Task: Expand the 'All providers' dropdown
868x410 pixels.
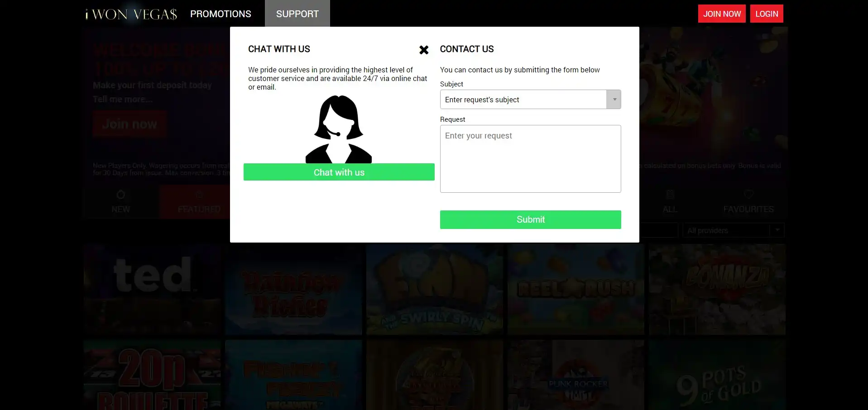Action: 733,230
